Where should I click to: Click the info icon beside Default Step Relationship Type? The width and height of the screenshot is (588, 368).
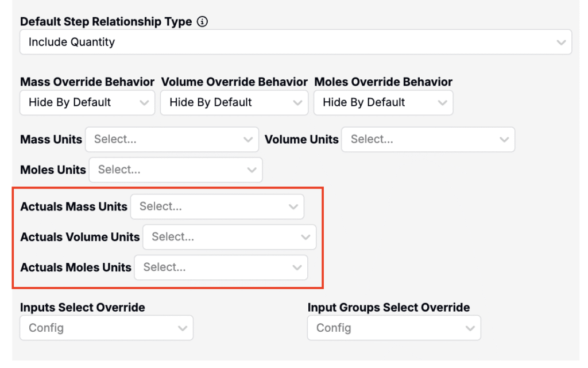202,22
